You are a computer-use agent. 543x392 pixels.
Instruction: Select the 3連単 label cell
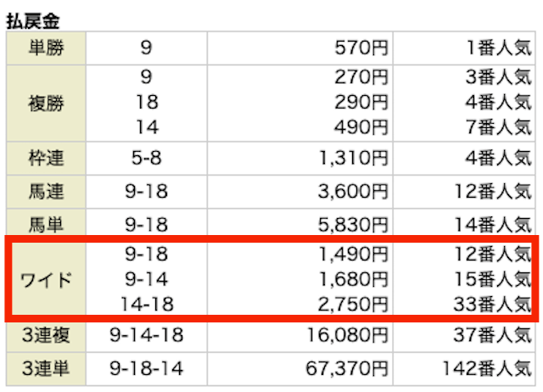pyautogui.click(x=46, y=369)
